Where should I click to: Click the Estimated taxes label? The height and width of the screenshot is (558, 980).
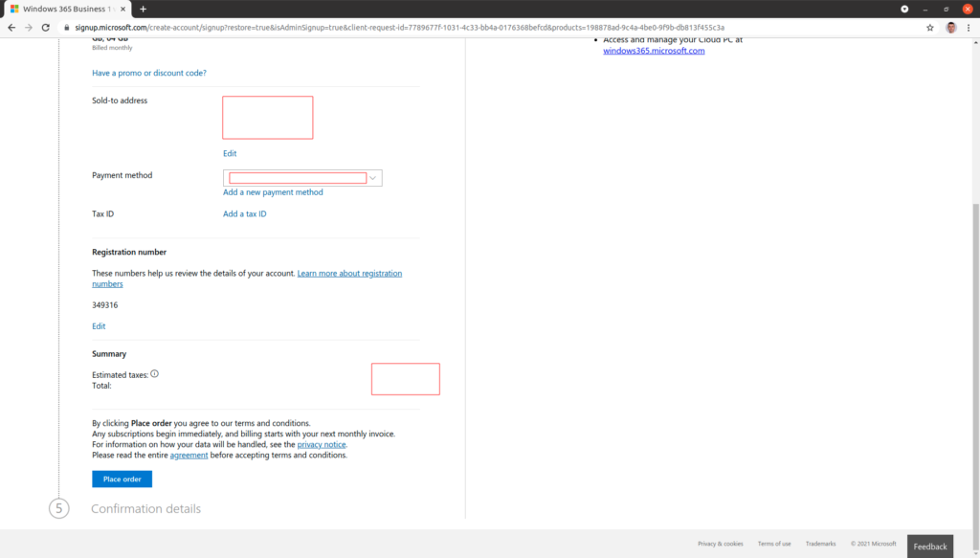tap(120, 375)
